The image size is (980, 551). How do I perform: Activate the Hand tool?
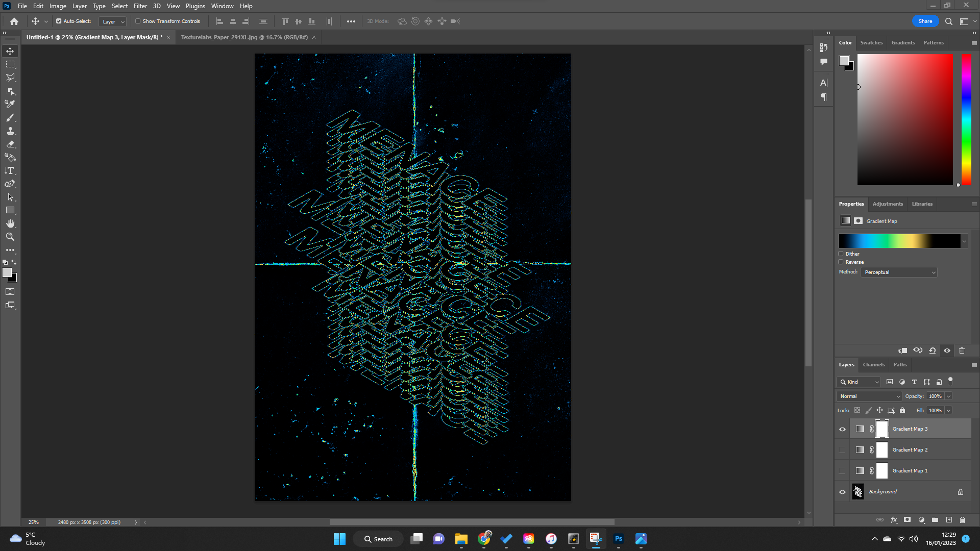(10, 223)
